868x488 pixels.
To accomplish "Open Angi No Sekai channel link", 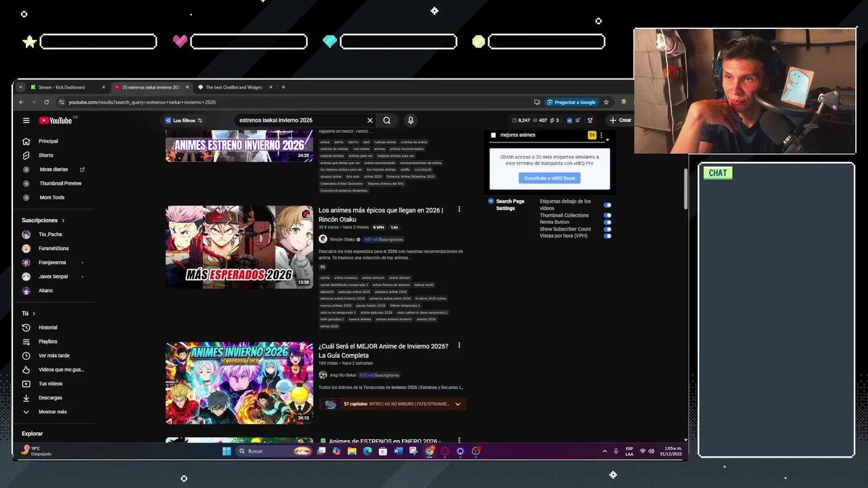I will pyautogui.click(x=342, y=375).
